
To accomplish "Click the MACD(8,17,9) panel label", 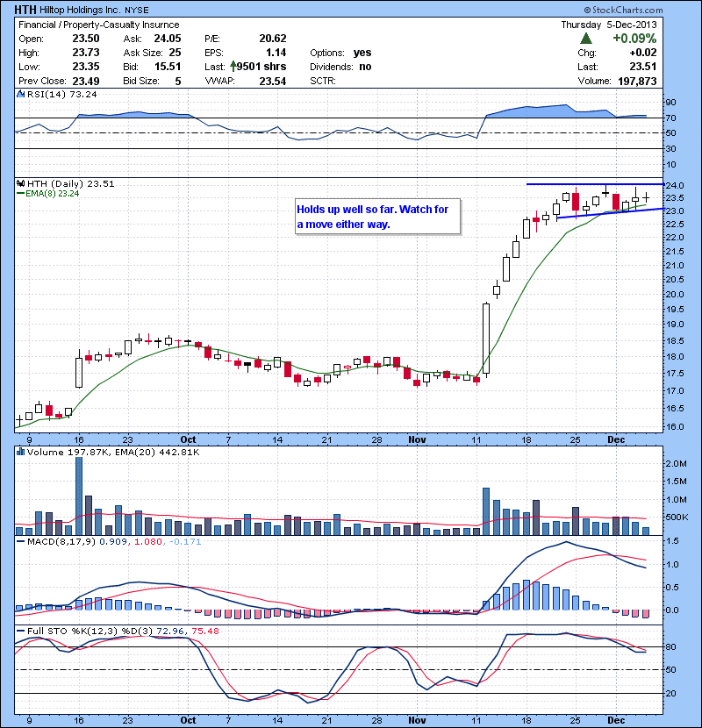I will (x=61, y=542).
